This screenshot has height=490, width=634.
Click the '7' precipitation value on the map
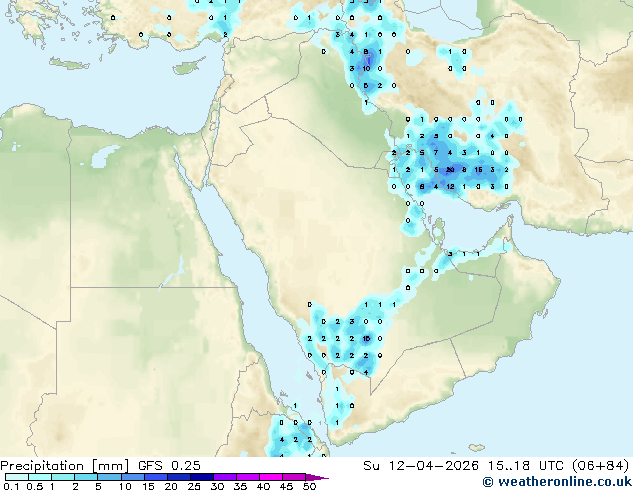click(x=436, y=153)
